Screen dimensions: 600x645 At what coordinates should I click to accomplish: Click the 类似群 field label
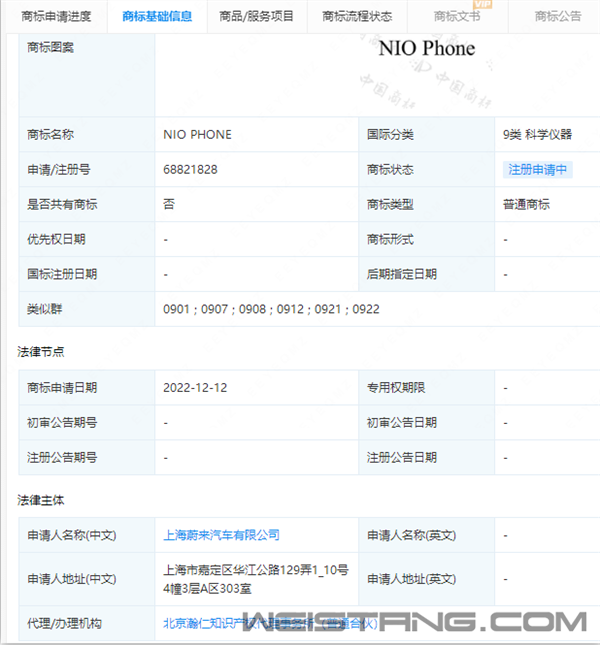[44, 309]
